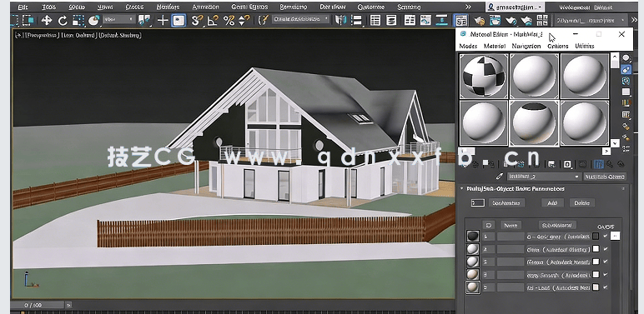Click the Sample Type sphere icon
644x314 pixels.
click(x=626, y=57)
